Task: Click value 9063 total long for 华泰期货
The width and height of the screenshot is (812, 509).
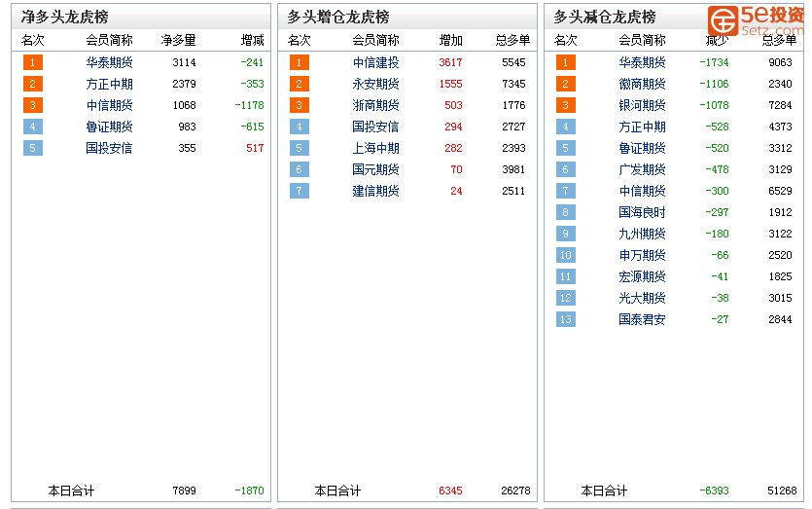Action: [x=781, y=62]
